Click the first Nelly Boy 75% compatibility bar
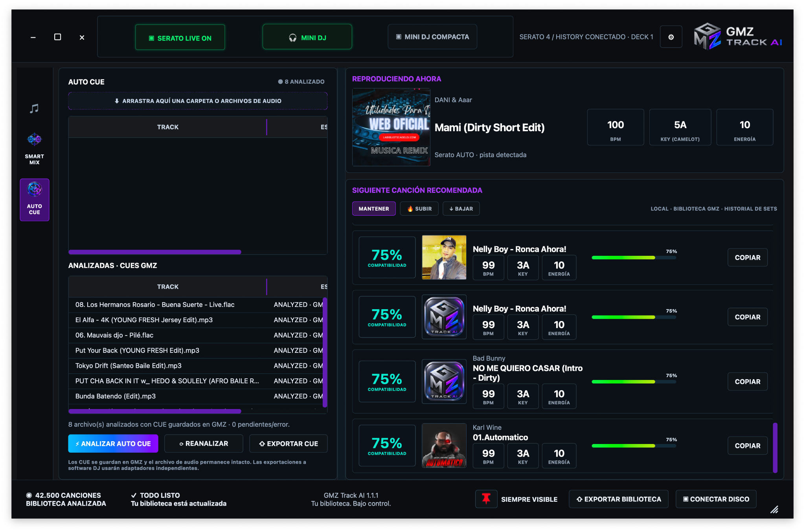805x532 pixels. (x=634, y=257)
